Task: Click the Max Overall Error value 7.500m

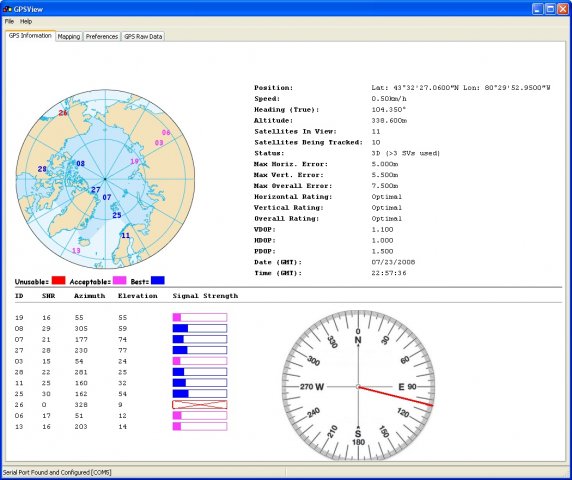Action: point(385,186)
